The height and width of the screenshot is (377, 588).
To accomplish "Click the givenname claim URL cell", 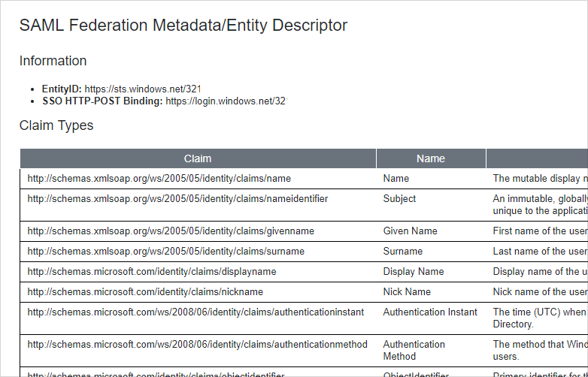I will coord(171,231).
